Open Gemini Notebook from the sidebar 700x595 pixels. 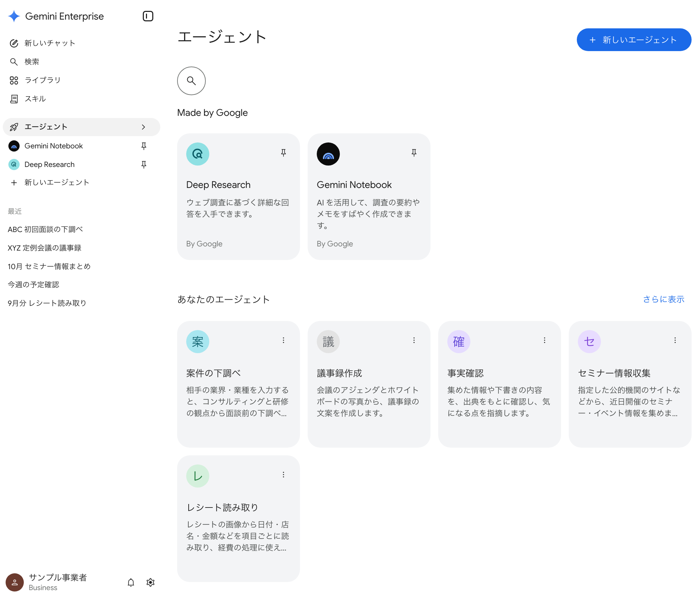tap(54, 146)
